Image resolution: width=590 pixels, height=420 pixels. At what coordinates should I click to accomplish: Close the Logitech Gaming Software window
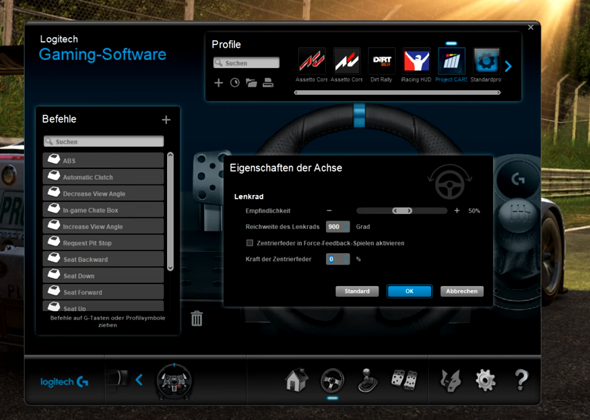coord(531,27)
